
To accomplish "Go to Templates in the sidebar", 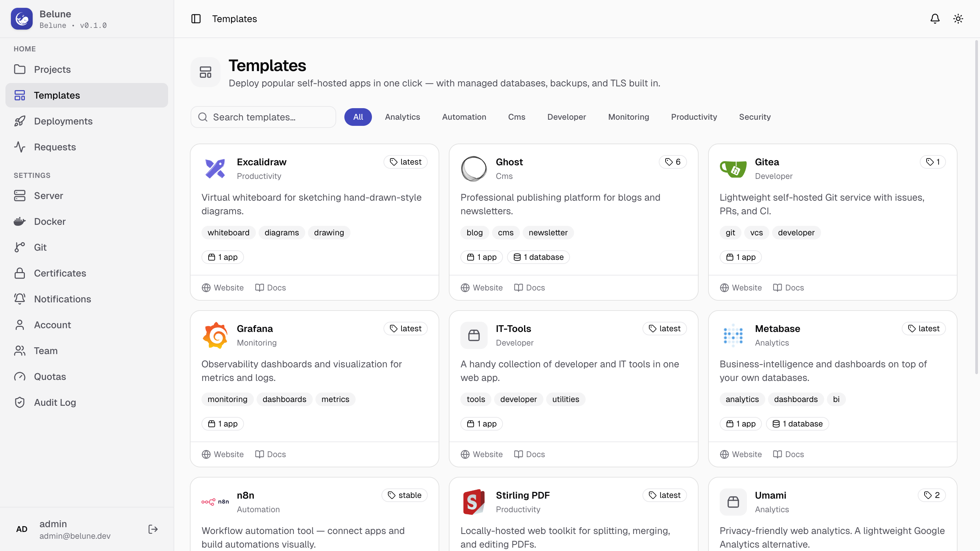I will coord(87,95).
